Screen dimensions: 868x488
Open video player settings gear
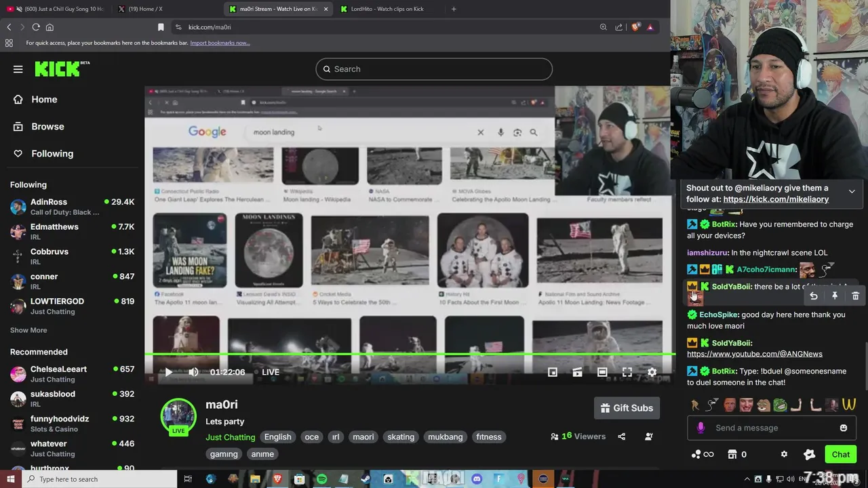tap(652, 372)
